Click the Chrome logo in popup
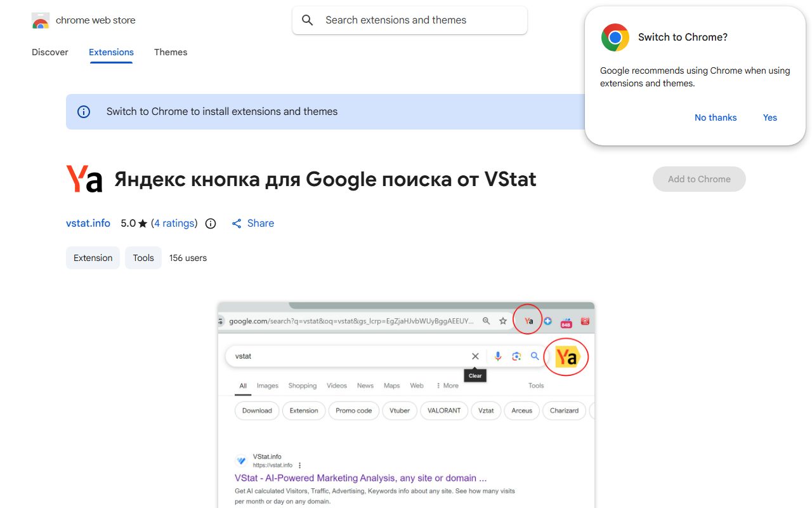Viewport: 812px width, 508px height. [615, 37]
